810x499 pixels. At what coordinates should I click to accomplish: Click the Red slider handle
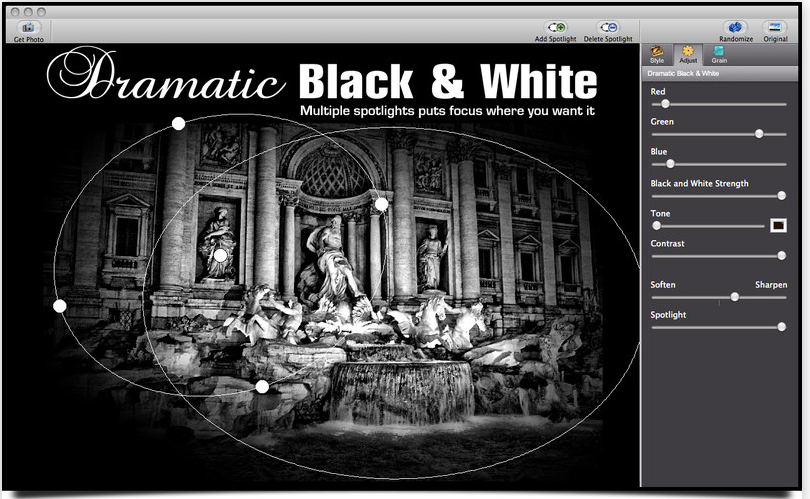point(665,103)
